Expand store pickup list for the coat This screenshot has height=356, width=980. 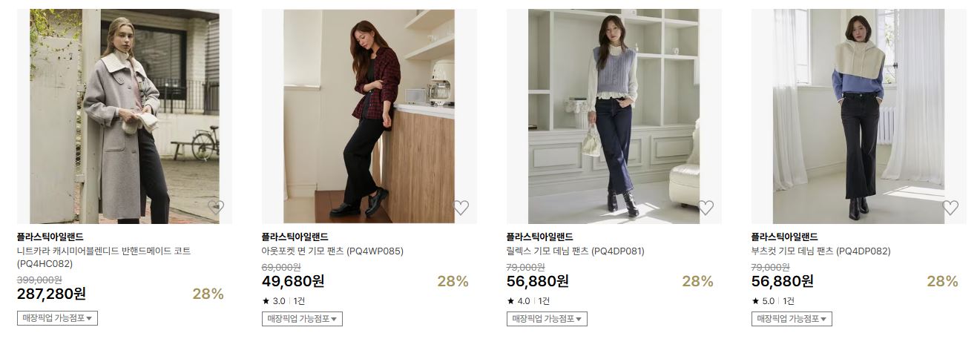point(57,318)
